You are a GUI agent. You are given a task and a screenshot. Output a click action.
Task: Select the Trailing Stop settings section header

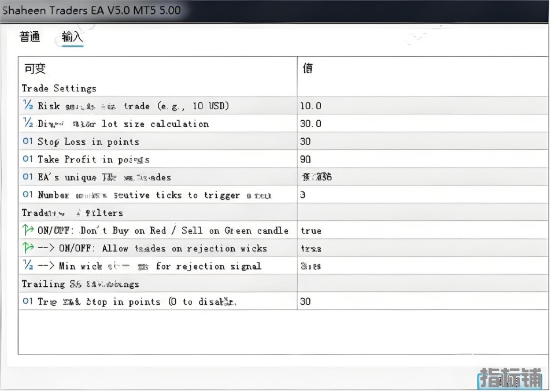pyautogui.click(x=80, y=284)
